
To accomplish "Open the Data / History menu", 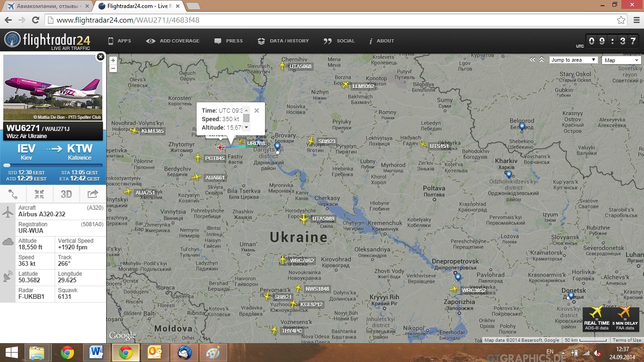I will tap(283, 41).
